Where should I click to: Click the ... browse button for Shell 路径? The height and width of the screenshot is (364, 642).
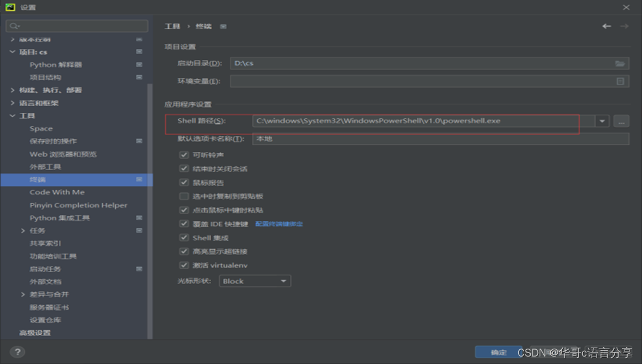[620, 122]
